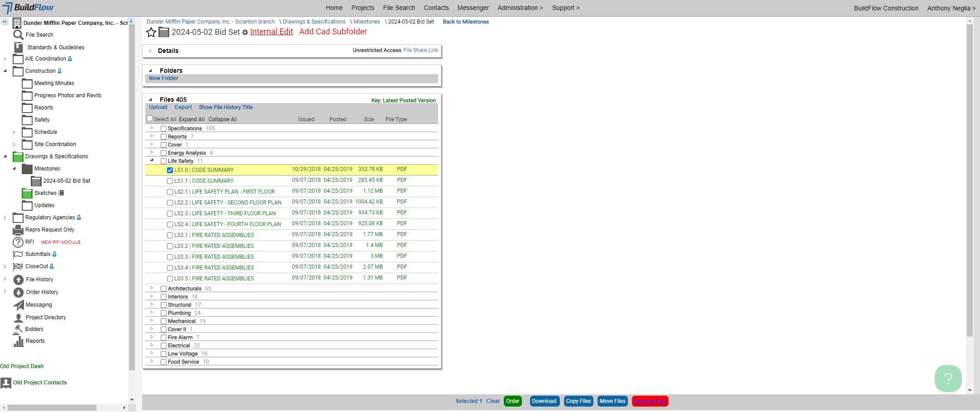The width and height of the screenshot is (980, 412).
Task: Expand the Schedule sidebar tree node
Action: (14, 133)
